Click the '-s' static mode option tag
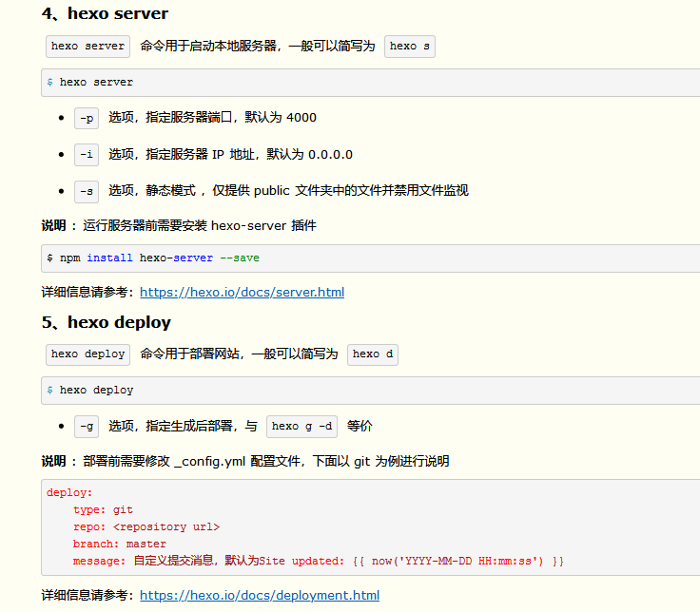Image resolution: width=700 pixels, height=612 pixels. click(x=87, y=191)
